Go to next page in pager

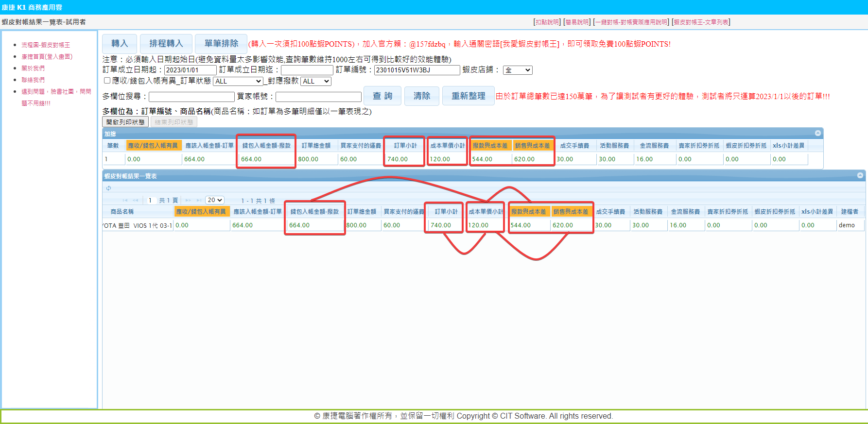pos(188,200)
